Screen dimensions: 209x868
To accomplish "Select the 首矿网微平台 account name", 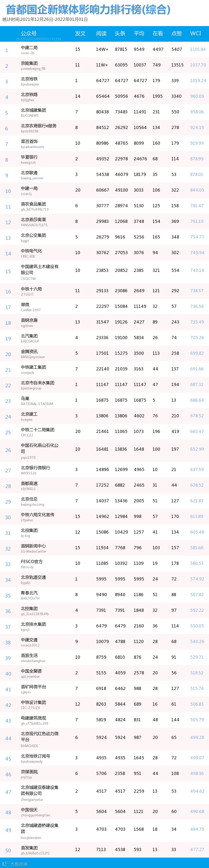I will (x=33, y=687).
